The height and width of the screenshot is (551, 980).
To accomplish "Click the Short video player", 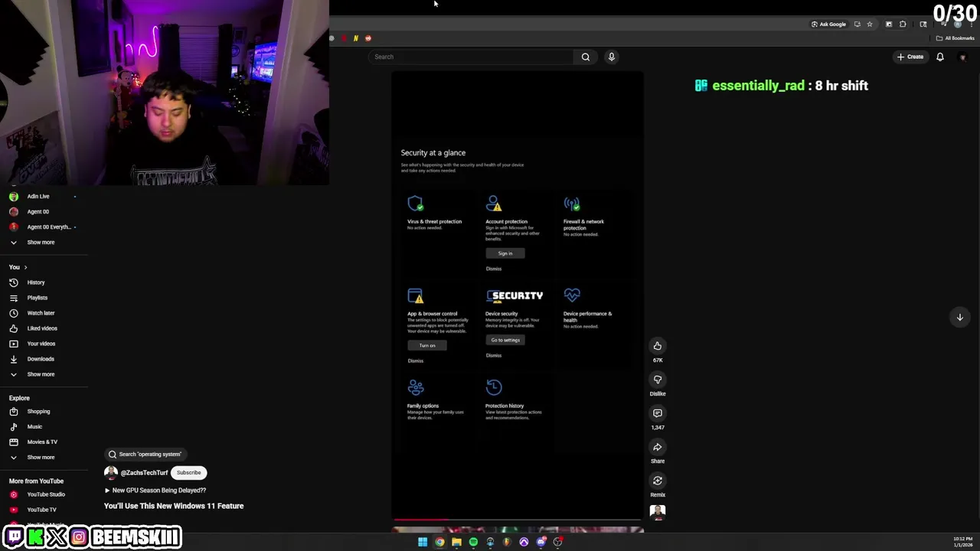I will 518,295.
